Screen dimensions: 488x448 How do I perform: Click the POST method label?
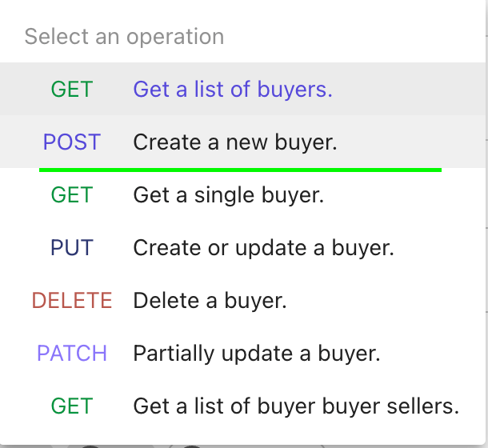coord(72,142)
